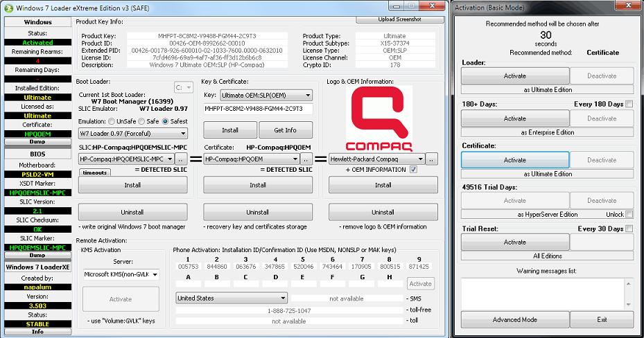Click the Advanced Mode button
The image size is (644, 338).
tap(515, 319)
